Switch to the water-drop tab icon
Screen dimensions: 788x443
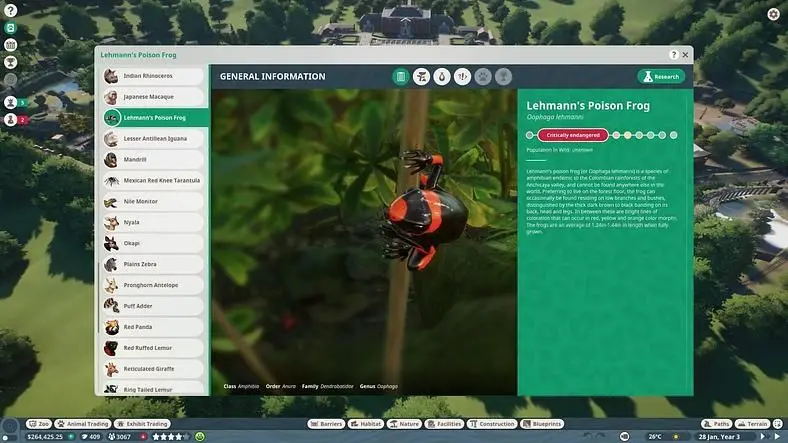pos(442,77)
